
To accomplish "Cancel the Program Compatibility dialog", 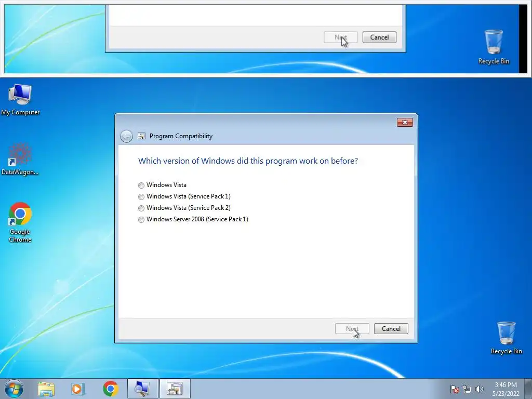I will point(391,328).
